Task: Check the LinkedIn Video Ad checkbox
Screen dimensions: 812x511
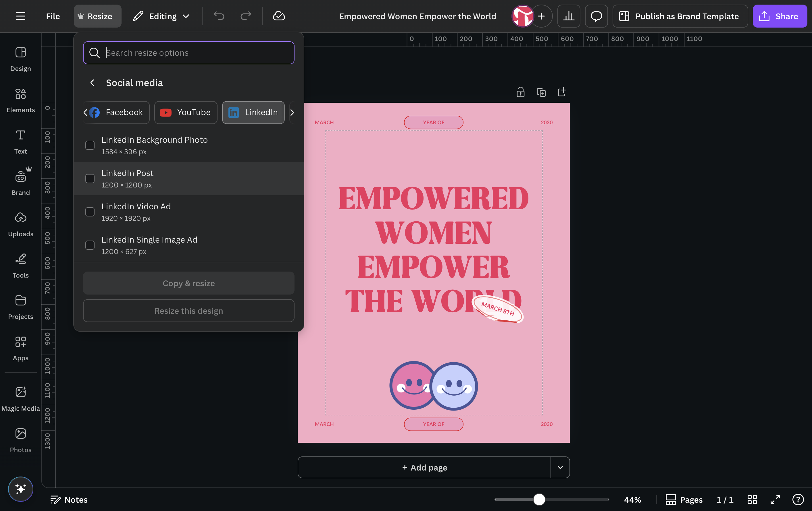Action: click(x=90, y=212)
